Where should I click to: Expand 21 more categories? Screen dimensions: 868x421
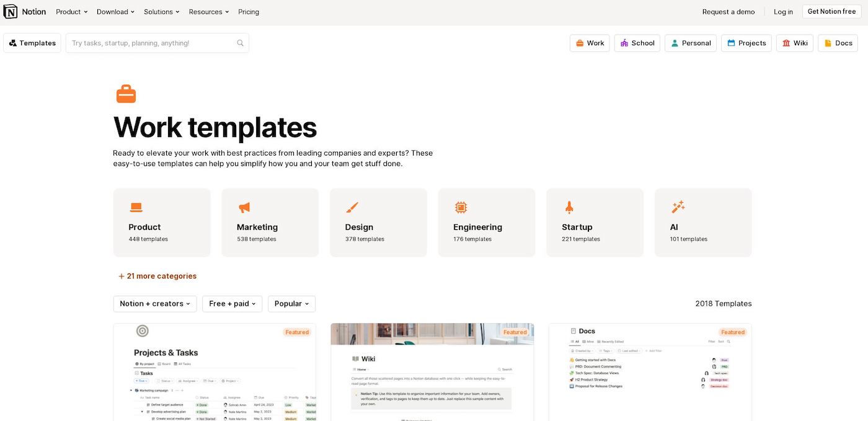coord(157,275)
